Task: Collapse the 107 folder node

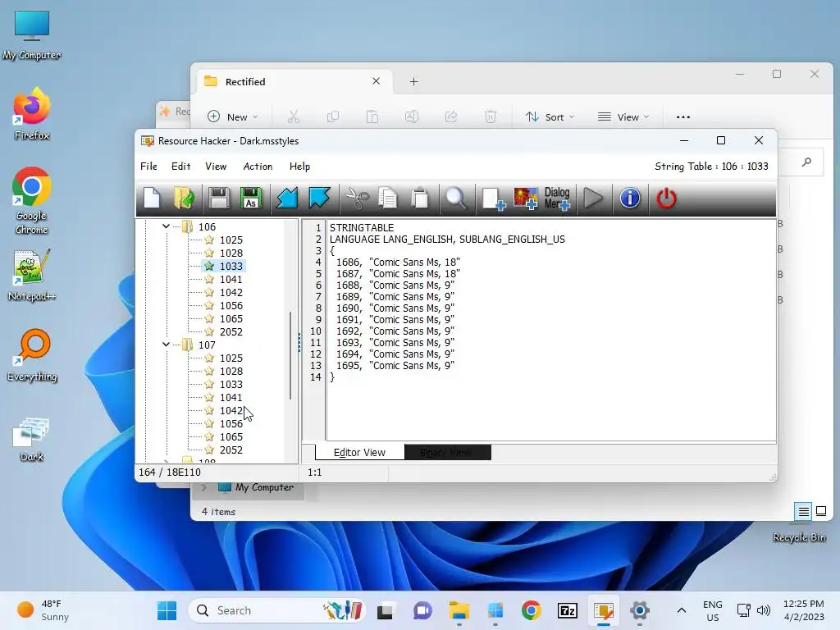Action: [166, 345]
